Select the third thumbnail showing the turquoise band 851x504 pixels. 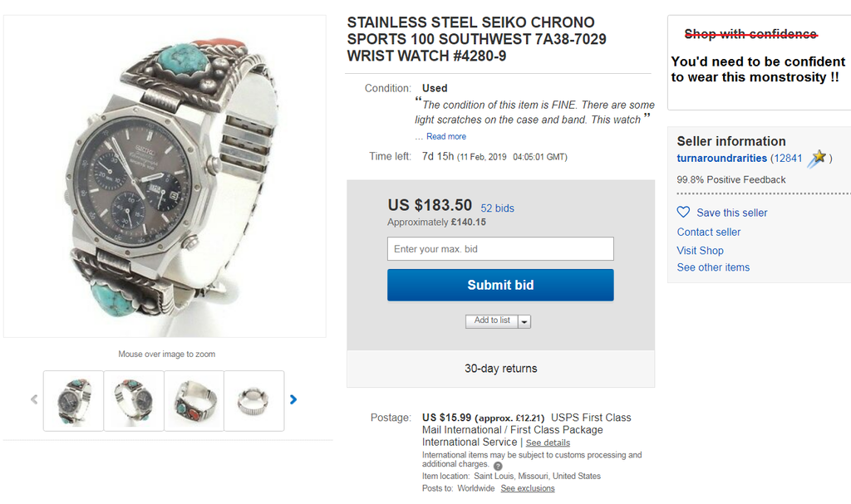point(194,400)
